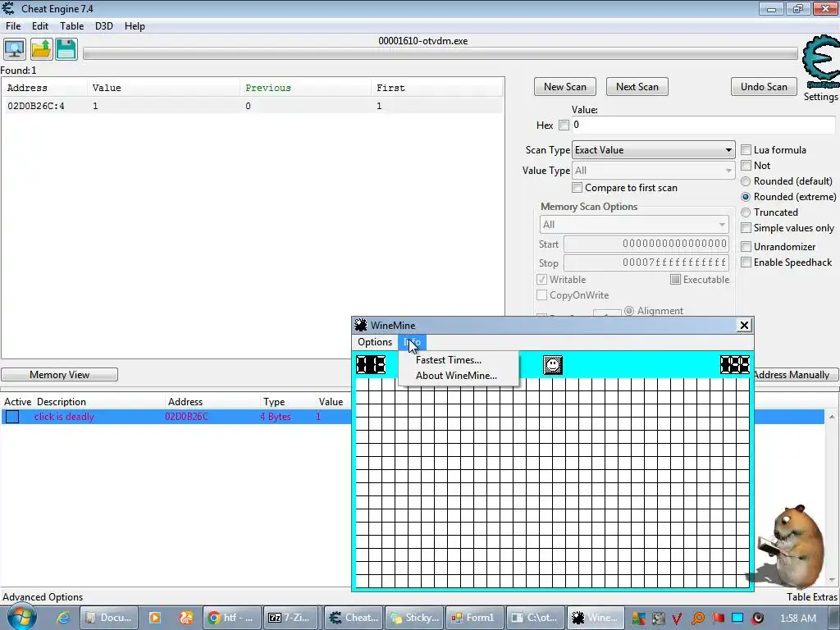This screenshot has width=840, height=630.
Task: Toggle the CopyOnWrite checkbox
Action: pos(541,295)
